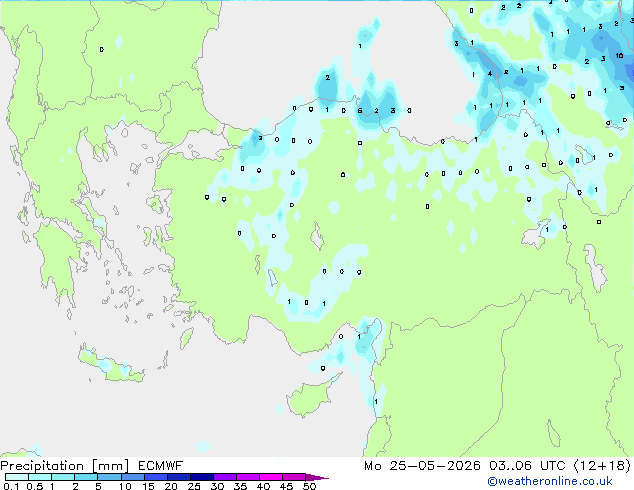The height and width of the screenshot is (490, 634).
Task: Choose the 35–40 mm magenta legend swatch
Action: (x=247, y=477)
